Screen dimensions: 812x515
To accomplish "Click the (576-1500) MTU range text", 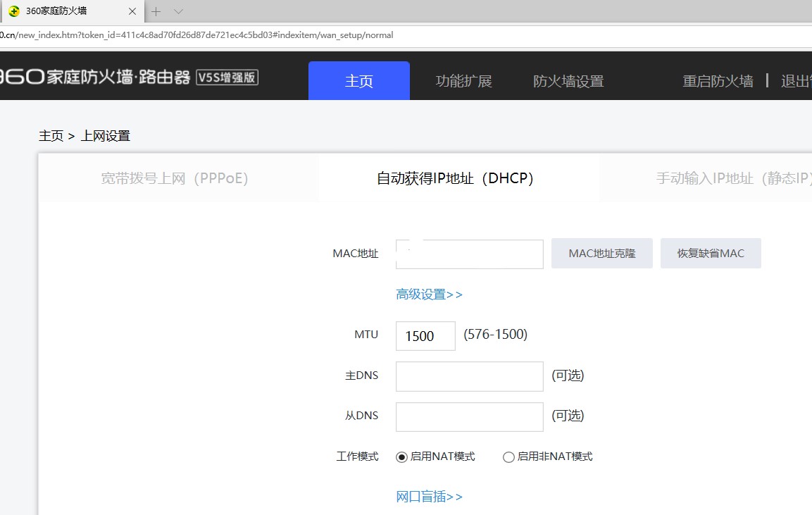I will [x=496, y=335].
